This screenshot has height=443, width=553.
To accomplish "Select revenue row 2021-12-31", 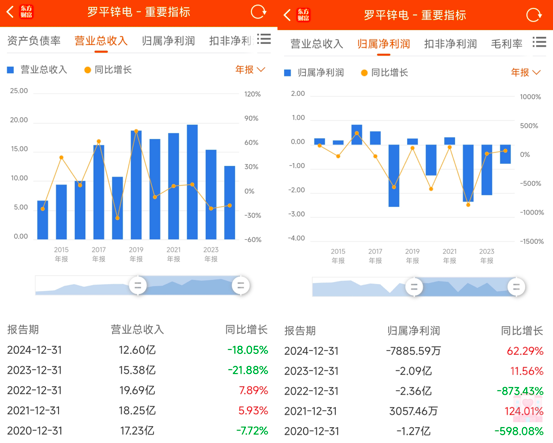I will [138, 410].
